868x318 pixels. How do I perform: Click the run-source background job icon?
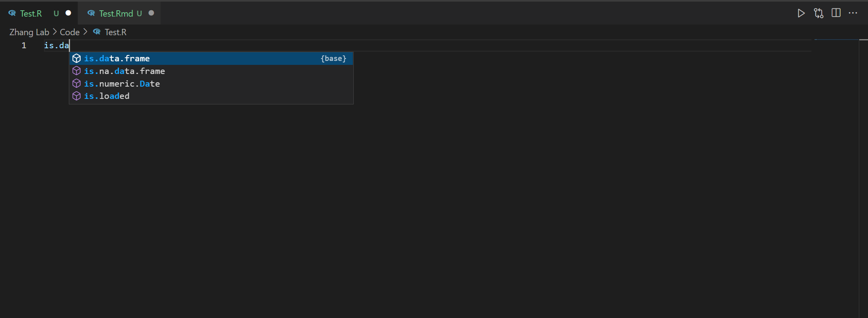(818, 13)
